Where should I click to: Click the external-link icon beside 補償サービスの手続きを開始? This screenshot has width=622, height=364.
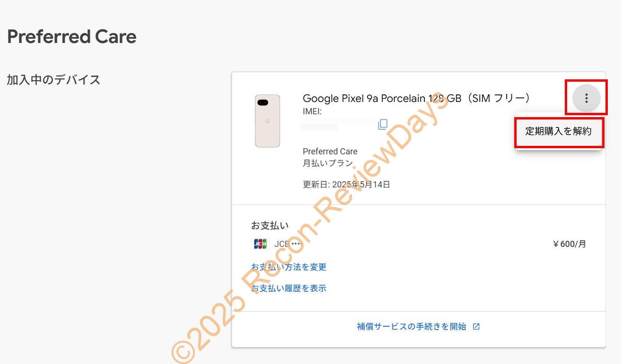tap(476, 327)
